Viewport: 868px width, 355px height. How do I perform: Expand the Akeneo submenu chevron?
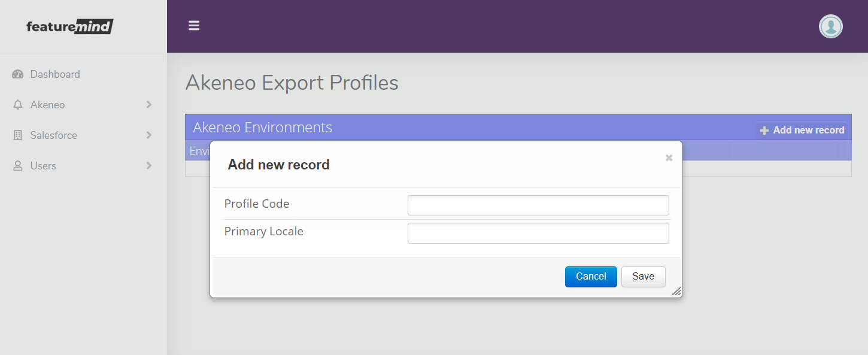tap(149, 105)
